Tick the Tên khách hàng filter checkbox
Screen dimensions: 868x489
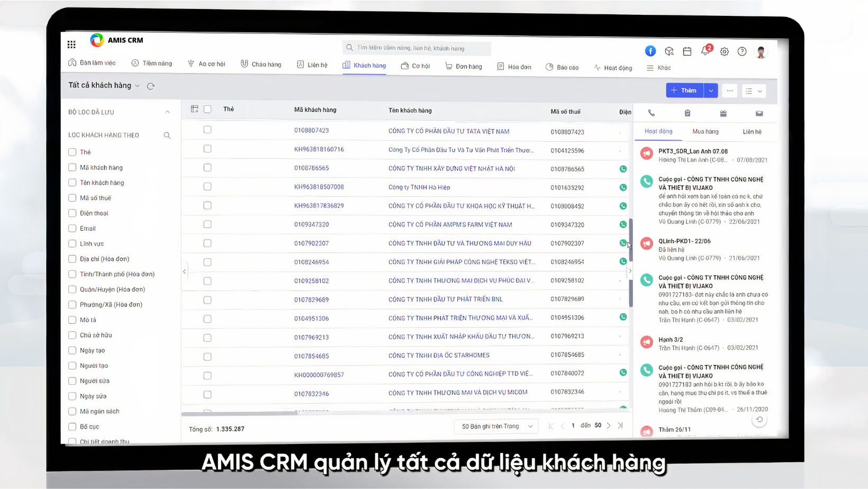point(73,183)
